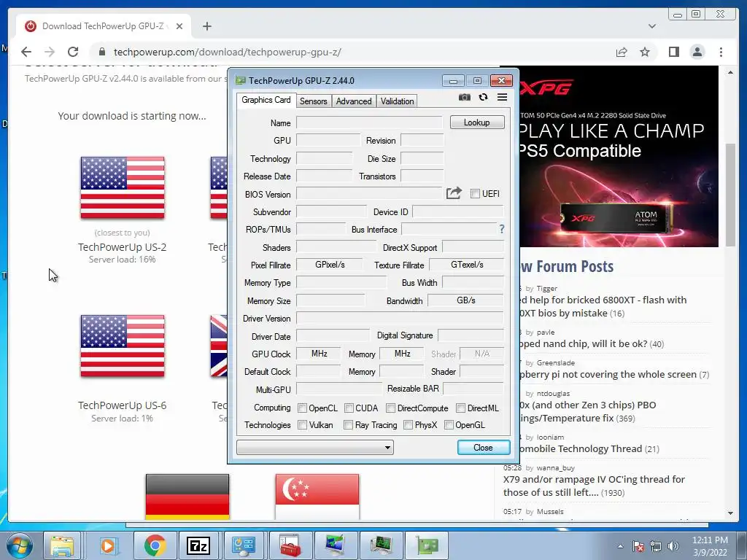The width and height of the screenshot is (747, 560).
Task: Open the Chrome three-dot menu
Action: pos(721,52)
